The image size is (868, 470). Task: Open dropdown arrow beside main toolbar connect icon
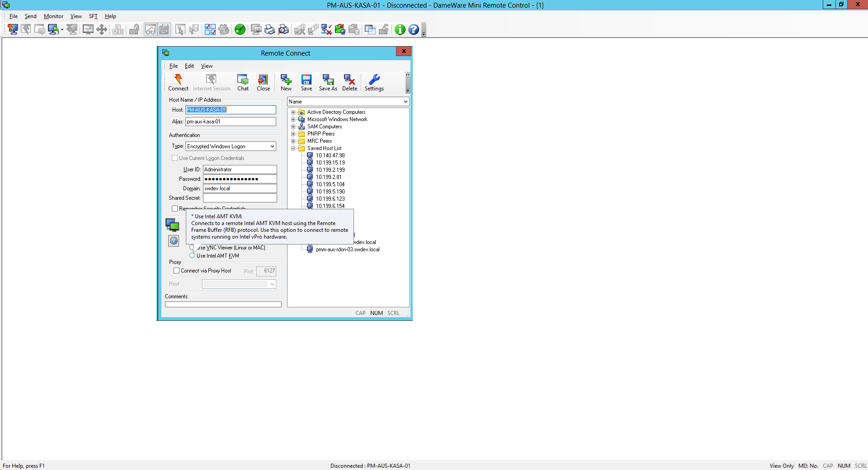tap(62, 30)
